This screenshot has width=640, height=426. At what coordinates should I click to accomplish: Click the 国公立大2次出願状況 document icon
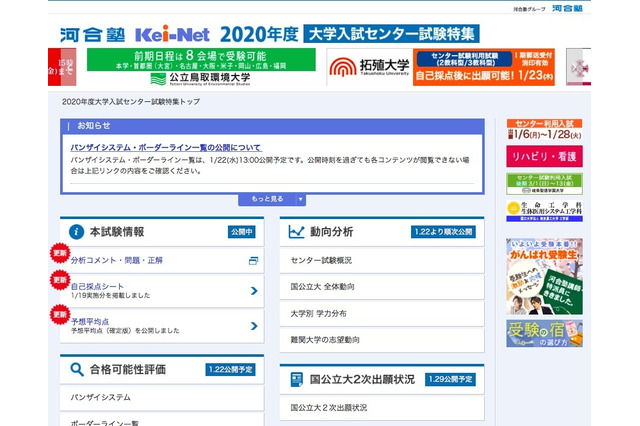[296, 379]
